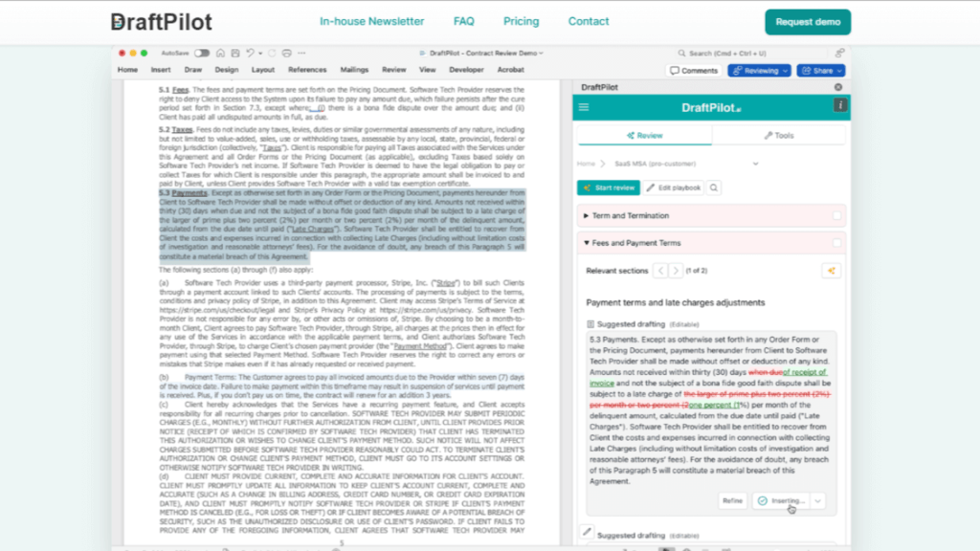Click into the suggested drafting editable text

(x=711, y=410)
